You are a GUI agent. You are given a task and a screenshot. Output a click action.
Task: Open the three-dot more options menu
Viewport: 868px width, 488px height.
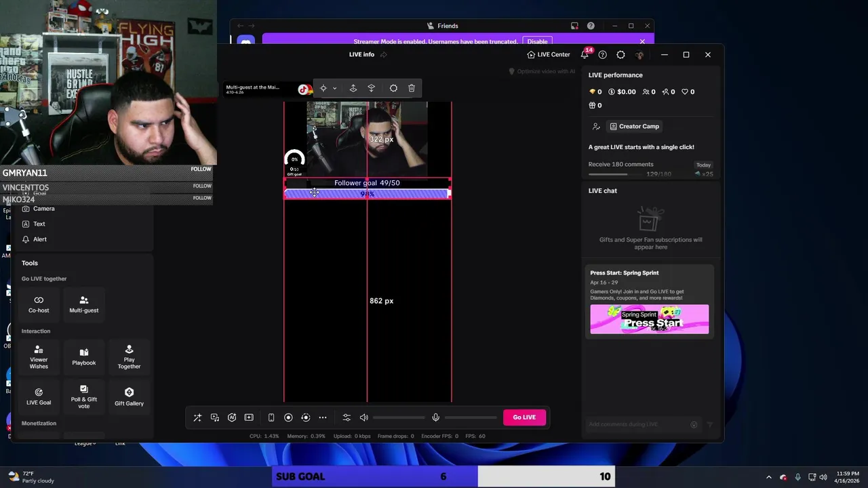tap(323, 418)
